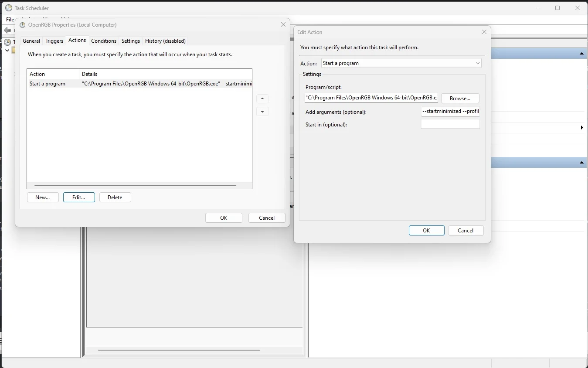
Task: Close the OpenRGB Properties dialog with X
Action: 283,25
